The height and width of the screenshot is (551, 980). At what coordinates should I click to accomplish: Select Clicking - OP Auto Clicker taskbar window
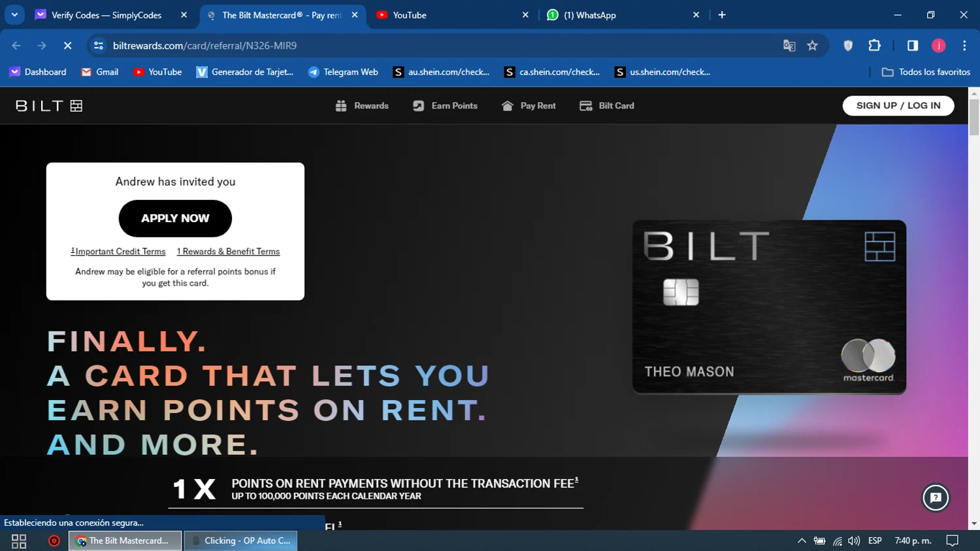coord(241,541)
